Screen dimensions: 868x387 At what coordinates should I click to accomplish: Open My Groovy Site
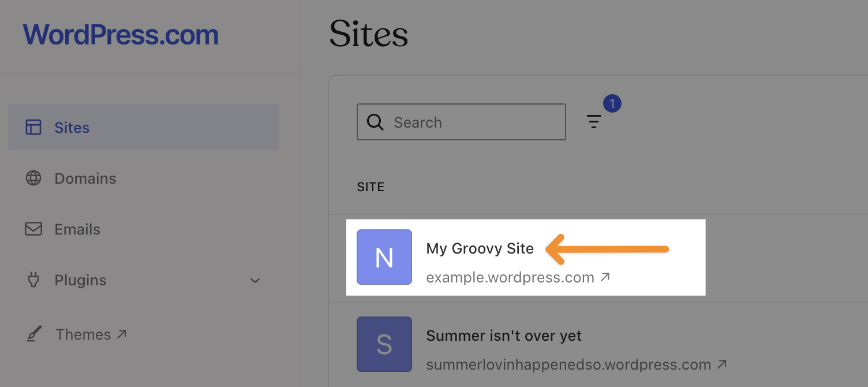480,248
